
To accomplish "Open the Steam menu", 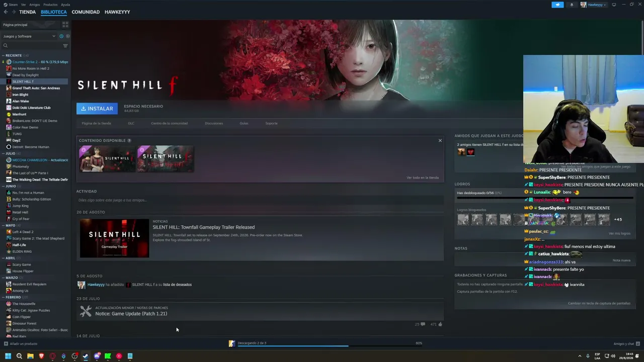I will [x=13, y=5].
